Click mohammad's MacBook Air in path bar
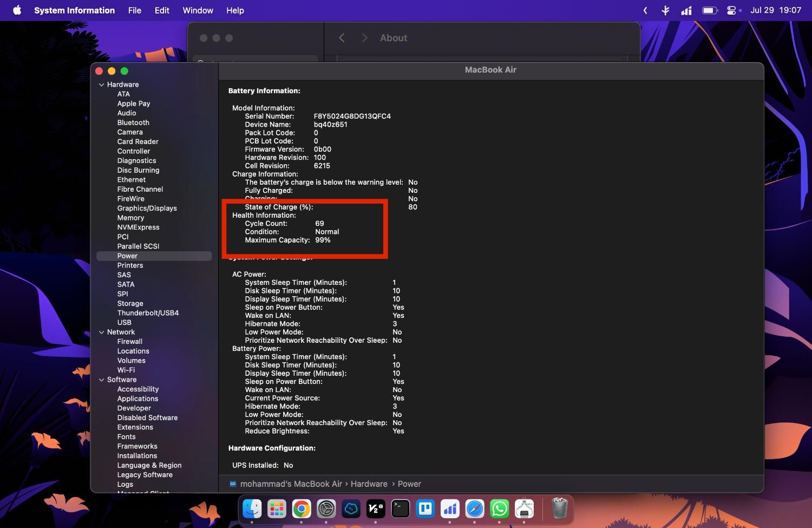Viewport: 812px width, 528px height. tap(291, 484)
